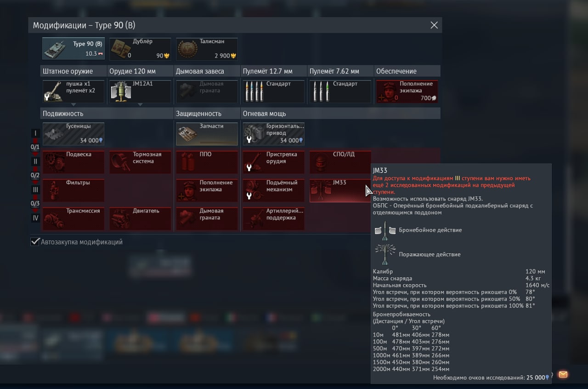Select tier IV Дымовая граната modification
The width and height of the screenshot is (588, 389).
click(207, 219)
